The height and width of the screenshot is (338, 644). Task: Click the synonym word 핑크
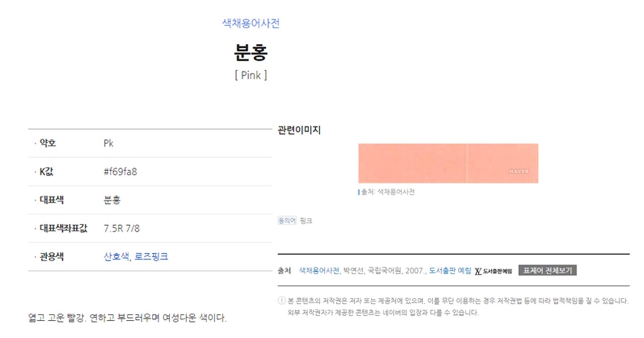pos(306,221)
